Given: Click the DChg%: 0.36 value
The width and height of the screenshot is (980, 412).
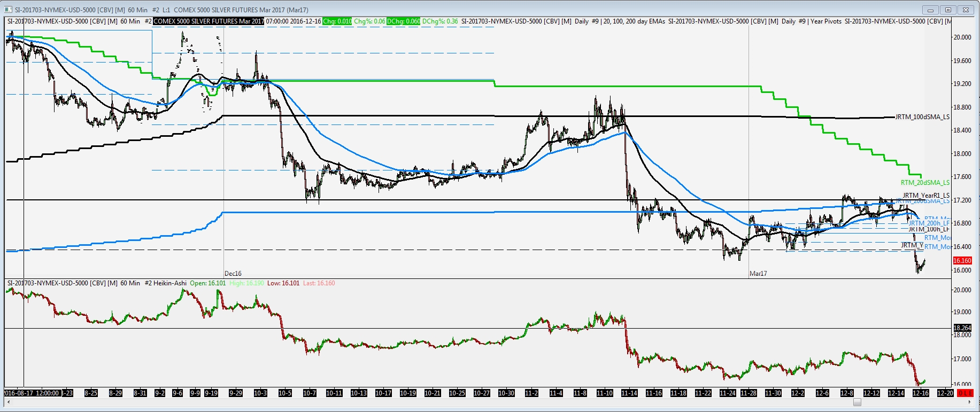Looking at the screenshot, I should (440, 21).
